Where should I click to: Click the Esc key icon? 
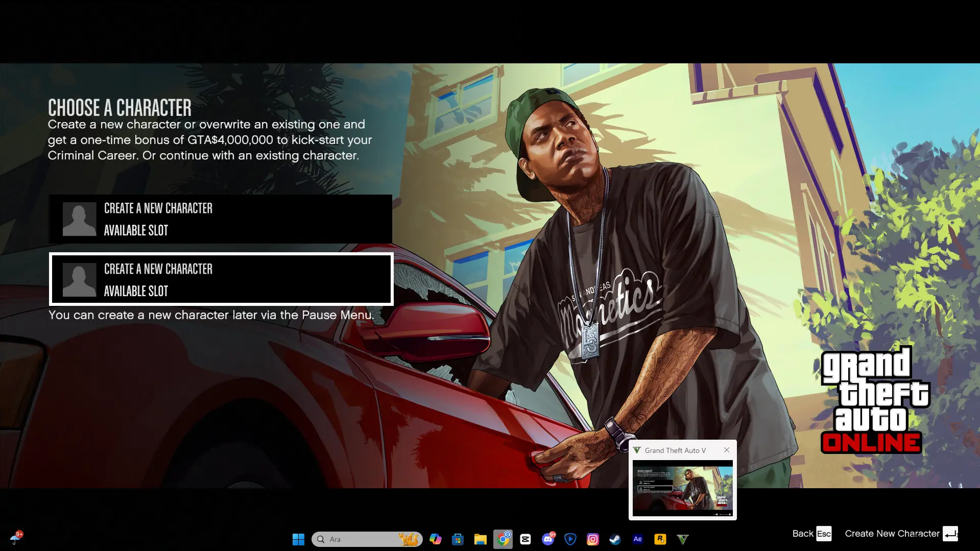click(x=824, y=534)
